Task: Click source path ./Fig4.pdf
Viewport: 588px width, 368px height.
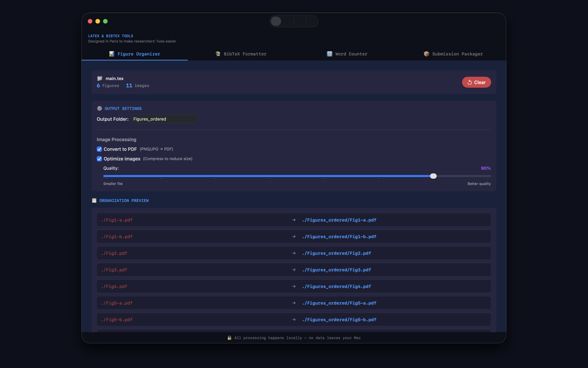Action: (x=114, y=286)
